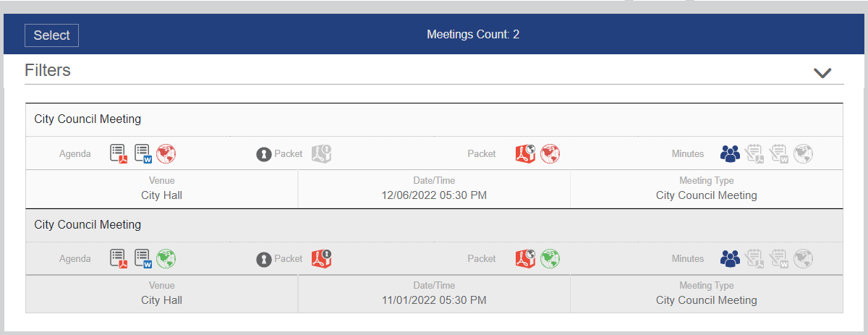Image resolution: width=868 pixels, height=335 pixels.
Task: Open Agenda Word document for 12/06/2022 meeting
Action: point(143,153)
